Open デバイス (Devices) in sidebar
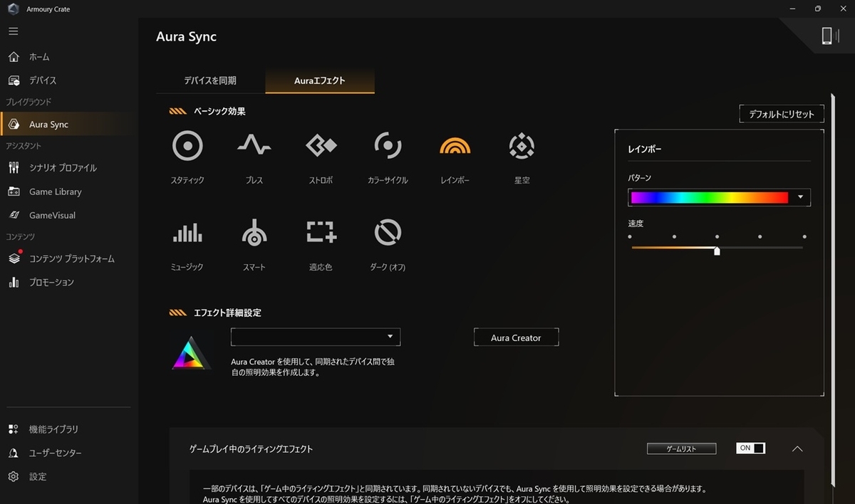855x504 pixels. [69, 80]
